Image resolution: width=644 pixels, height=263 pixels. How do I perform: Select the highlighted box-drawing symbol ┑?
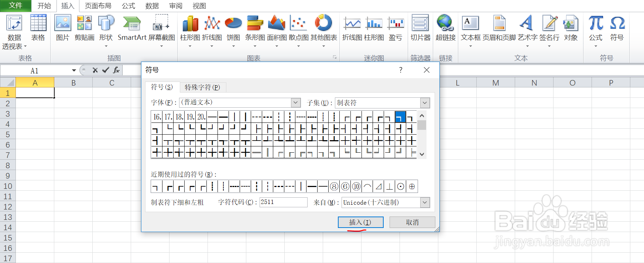tap(400, 117)
